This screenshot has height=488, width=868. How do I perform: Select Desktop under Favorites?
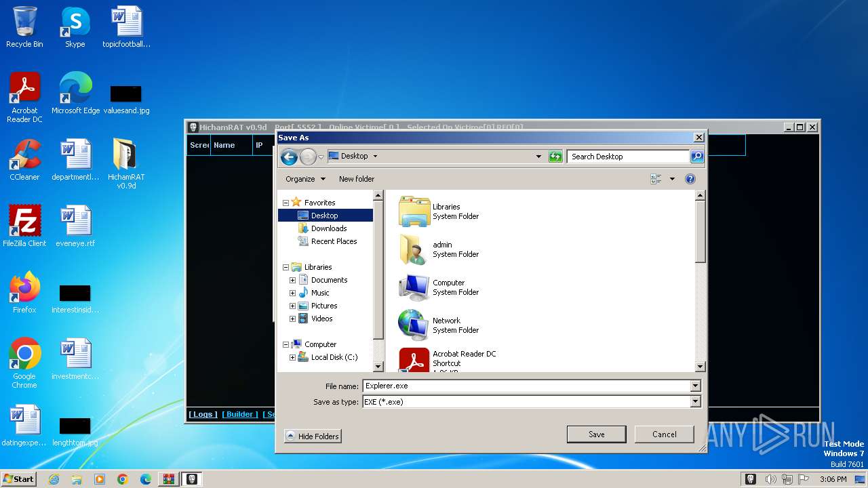[x=325, y=216]
